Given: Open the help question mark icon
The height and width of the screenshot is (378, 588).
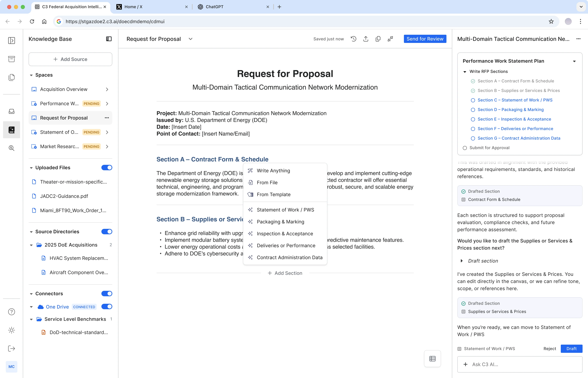Looking at the screenshot, I should tap(12, 311).
